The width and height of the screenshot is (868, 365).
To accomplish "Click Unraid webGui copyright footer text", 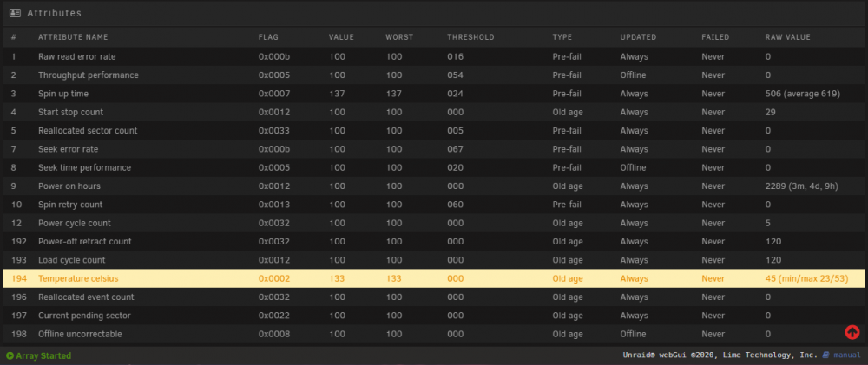I will click(x=720, y=355).
